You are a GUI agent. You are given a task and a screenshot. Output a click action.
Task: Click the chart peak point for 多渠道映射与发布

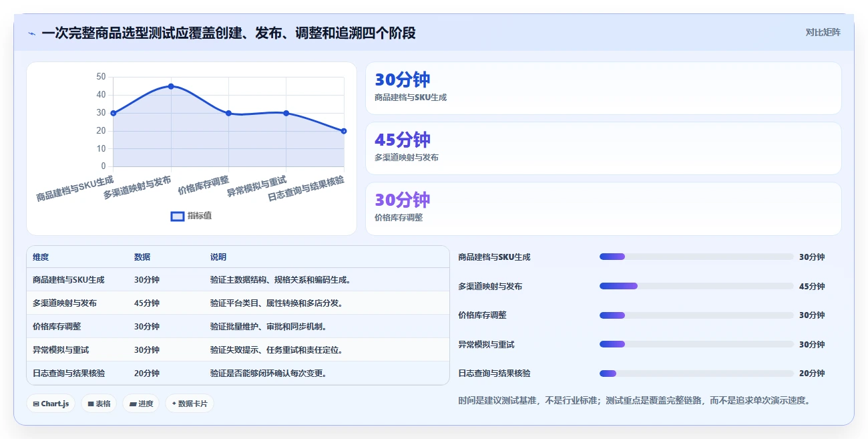point(171,86)
